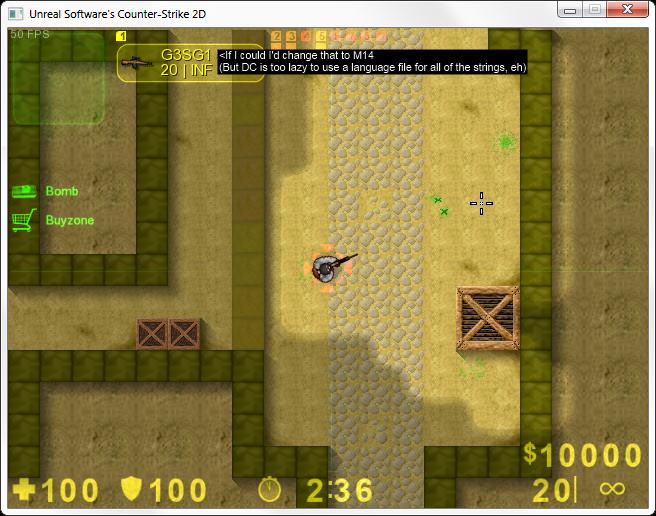This screenshot has width=656, height=516.
Task: Click the large wooden crate near the right wall
Action: coord(488,318)
